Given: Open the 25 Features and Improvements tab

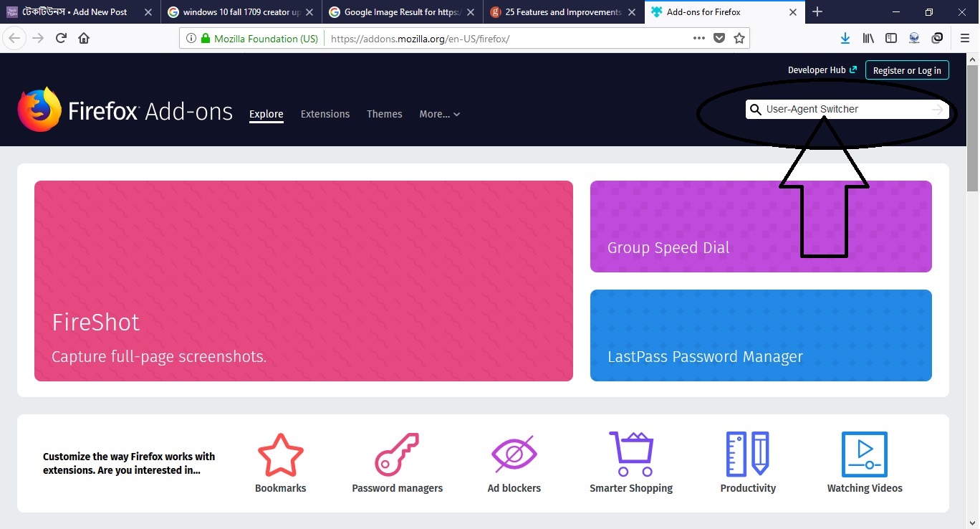Looking at the screenshot, I should point(563,12).
